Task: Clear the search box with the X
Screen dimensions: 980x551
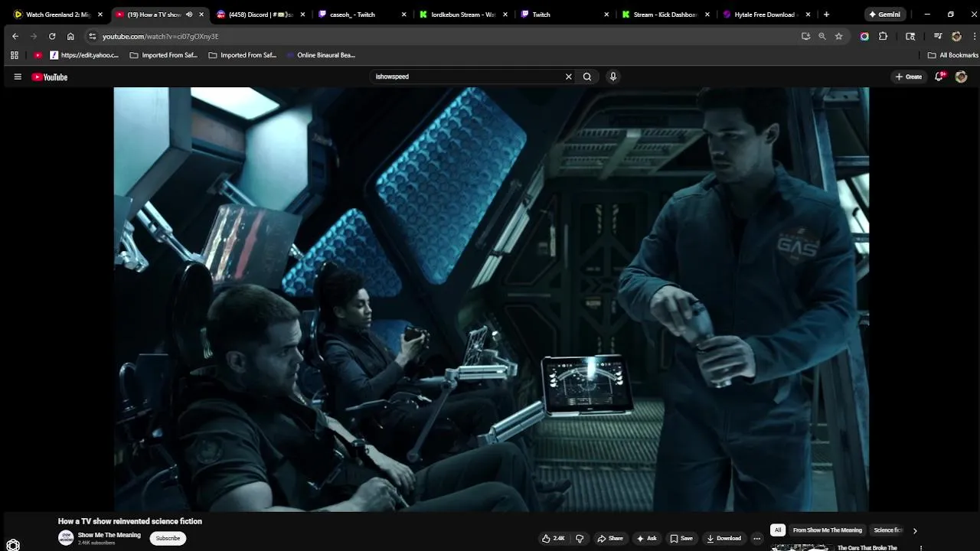Action: pos(568,77)
